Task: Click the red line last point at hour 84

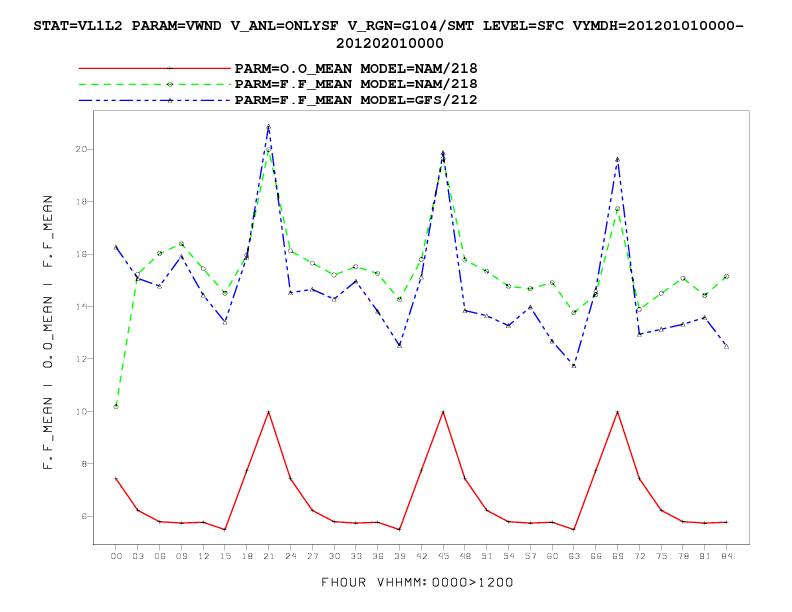Action: [x=726, y=522]
